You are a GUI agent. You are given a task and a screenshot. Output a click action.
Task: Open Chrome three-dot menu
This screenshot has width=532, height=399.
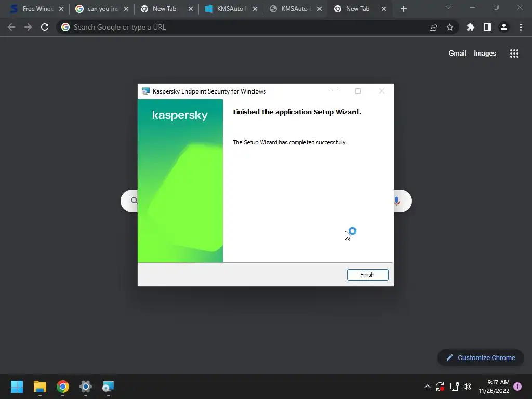tap(521, 27)
